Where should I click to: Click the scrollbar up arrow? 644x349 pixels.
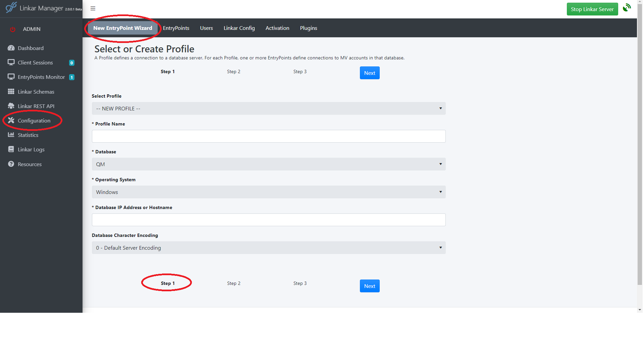click(x=640, y=2)
